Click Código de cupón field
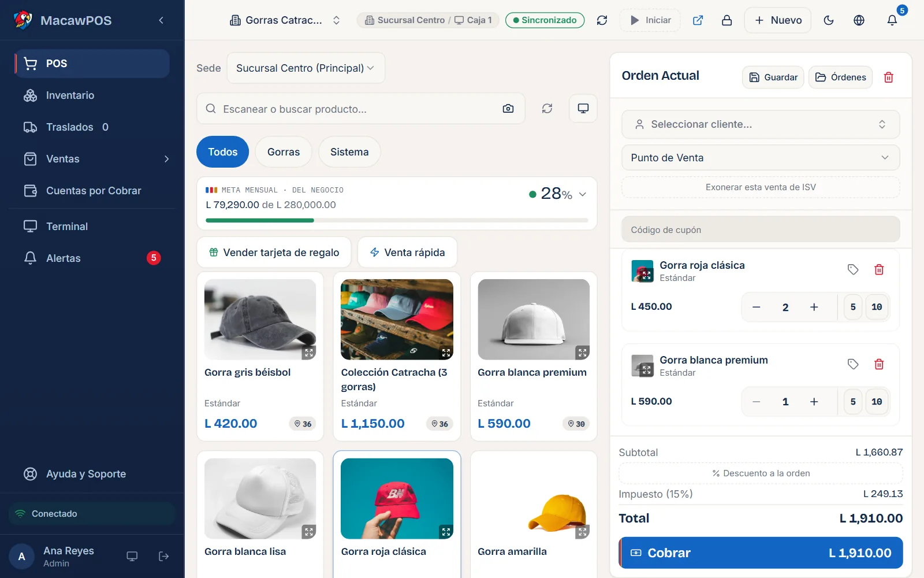The image size is (924, 578). tap(761, 229)
